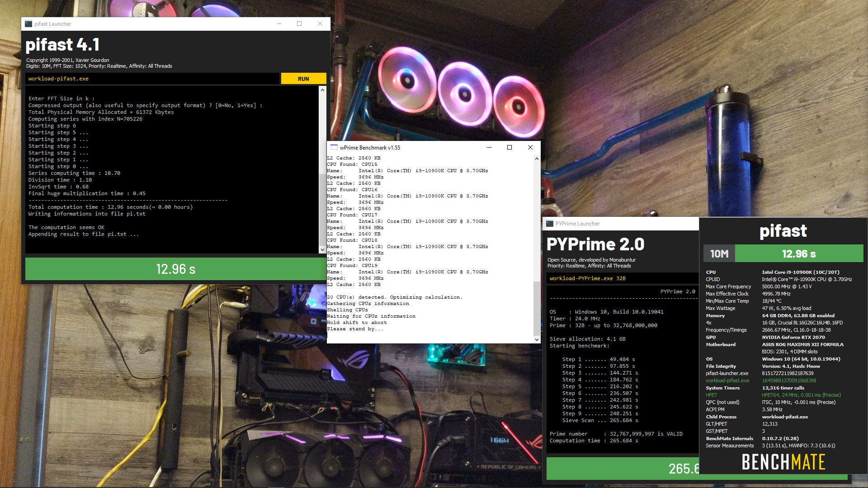
Task: Click pifast console scrollbar down arrow
Action: tap(322, 249)
